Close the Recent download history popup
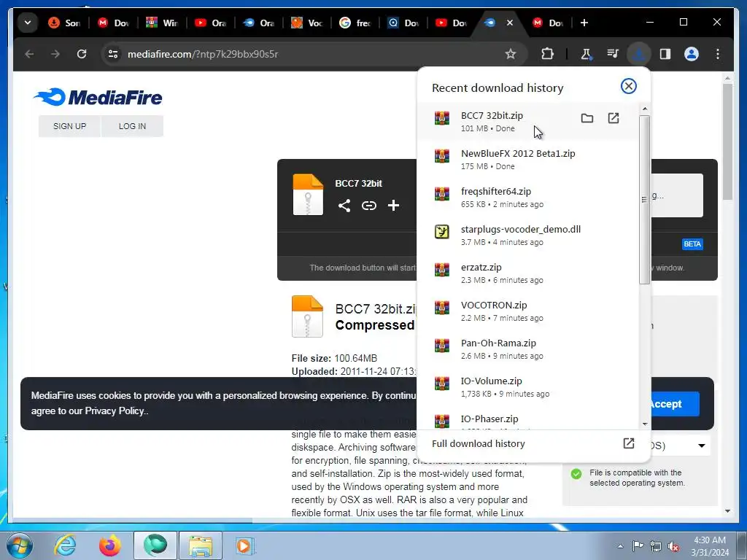The image size is (747, 560). point(628,86)
